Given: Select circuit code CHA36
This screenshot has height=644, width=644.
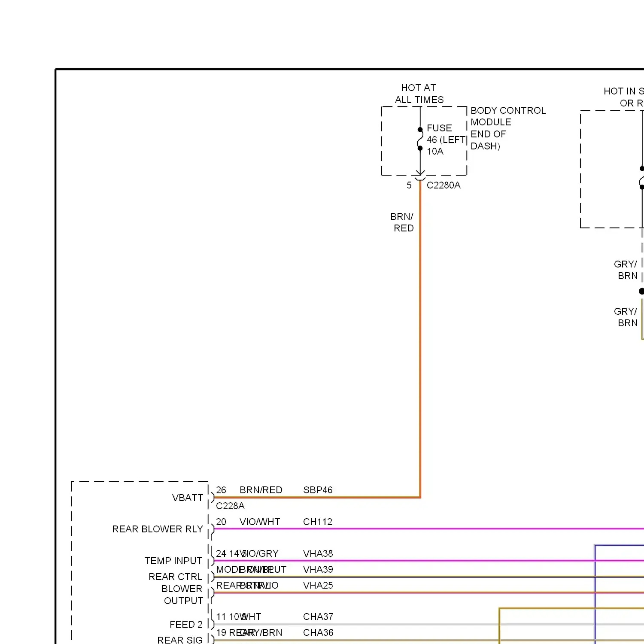Looking at the screenshot, I should (x=318, y=632).
